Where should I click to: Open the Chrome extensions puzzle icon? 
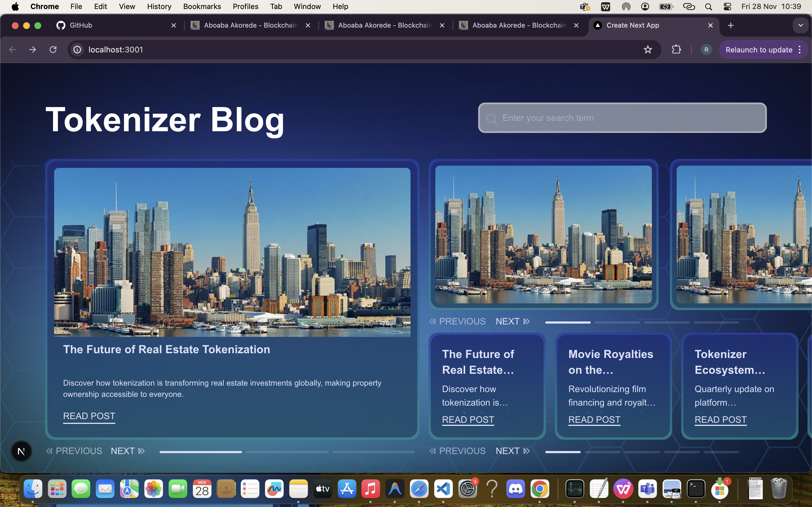(676, 49)
